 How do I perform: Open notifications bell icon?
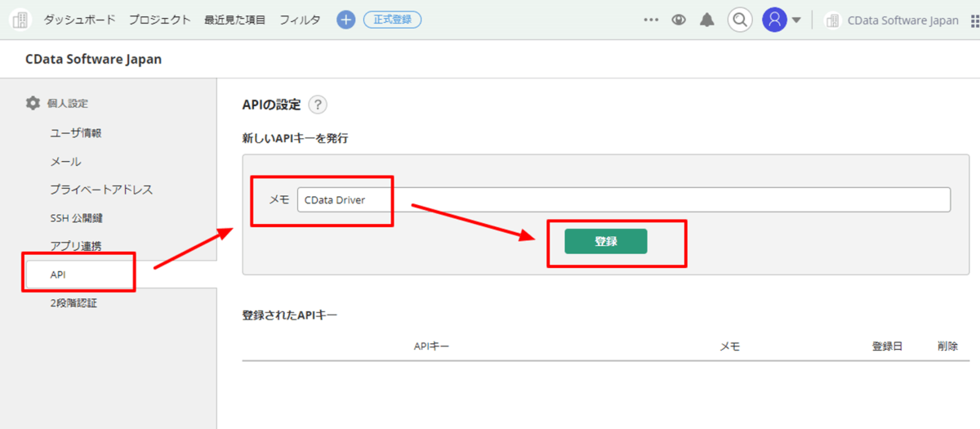pos(707,20)
